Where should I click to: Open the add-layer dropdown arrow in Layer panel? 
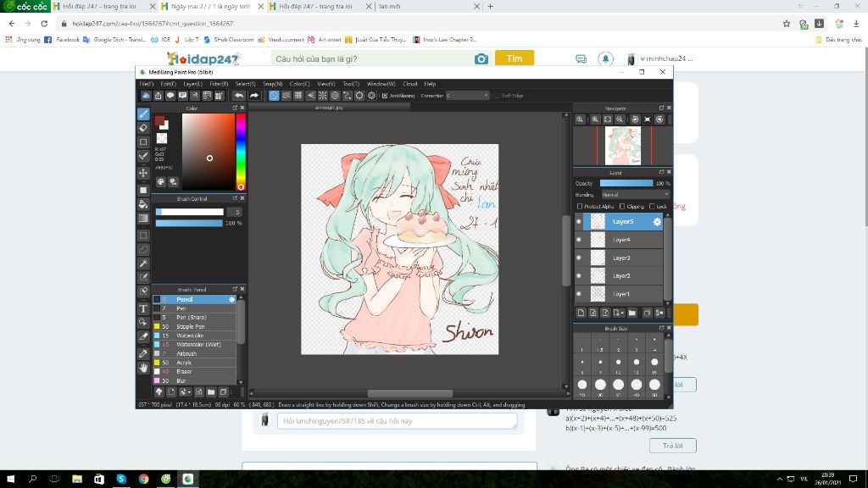pos(618,313)
